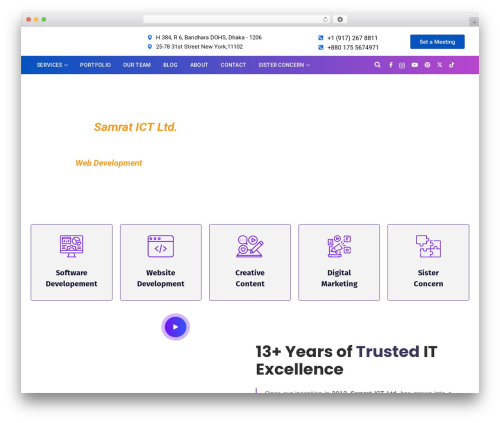Open the Portfolio menu item
This screenshot has width=500, height=423.
[95, 65]
